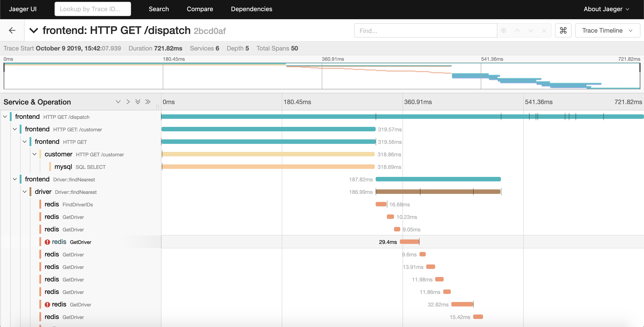Go to next find result arrow
The width and height of the screenshot is (644, 327).
[x=530, y=30]
